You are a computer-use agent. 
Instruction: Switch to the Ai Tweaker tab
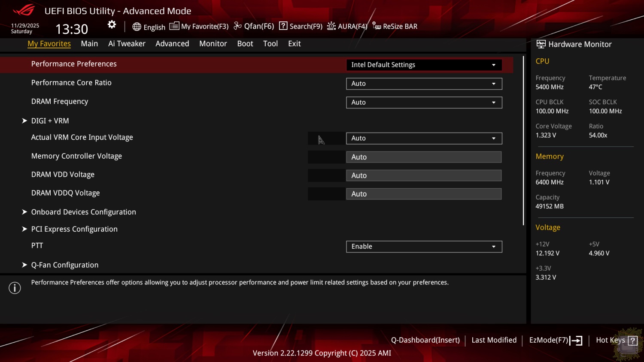point(127,44)
